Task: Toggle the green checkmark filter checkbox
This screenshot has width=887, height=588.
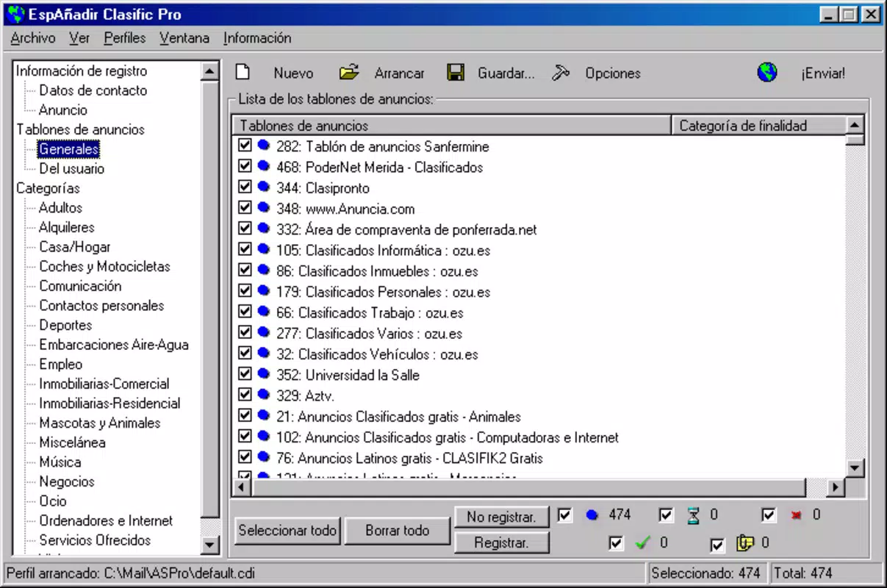Action: pyautogui.click(x=616, y=544)
